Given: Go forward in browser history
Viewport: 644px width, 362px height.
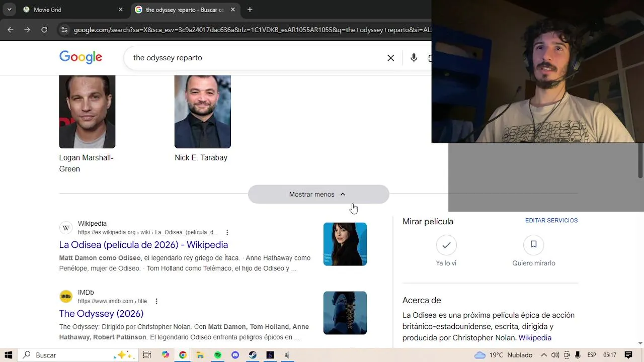Looking at the screenshot, I should [27, 30].
